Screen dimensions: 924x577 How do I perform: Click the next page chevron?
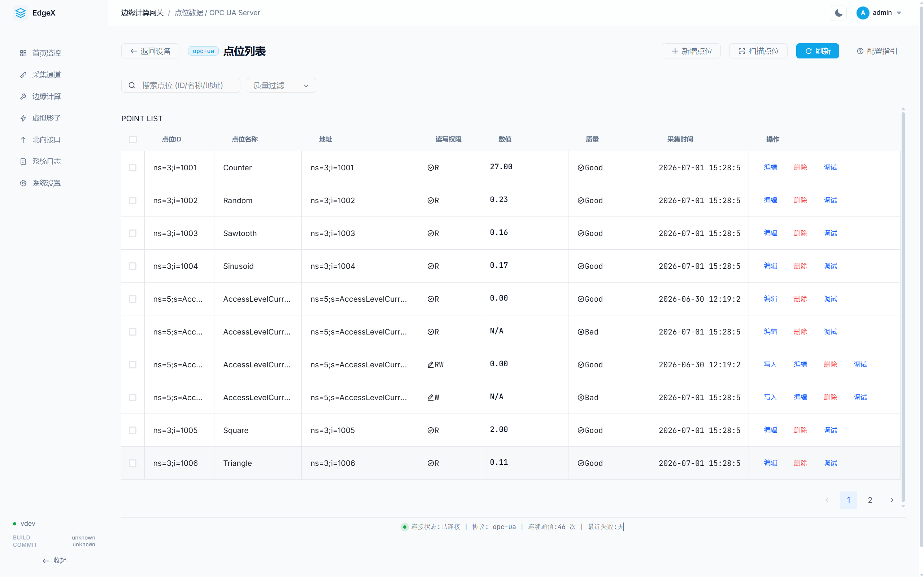[x=892, y=500]
